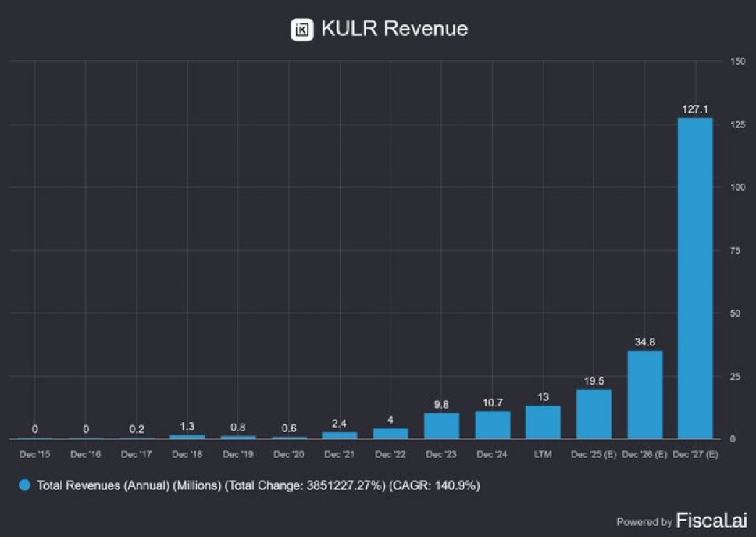Click the value label 4 above Dec '22
Screen dimensions: 756x537
(390, 420)
